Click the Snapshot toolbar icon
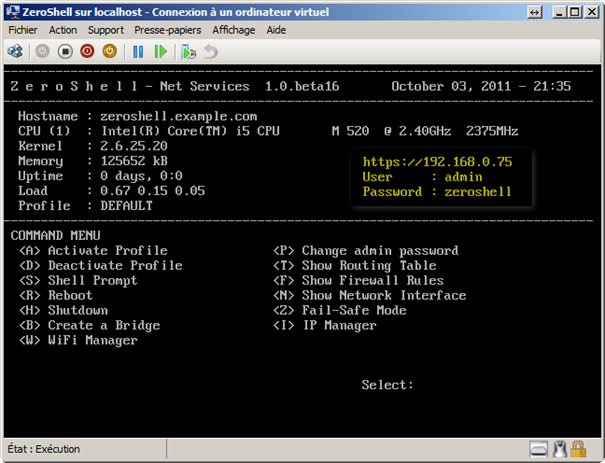 pyautogui.click(x=189, y=51)
